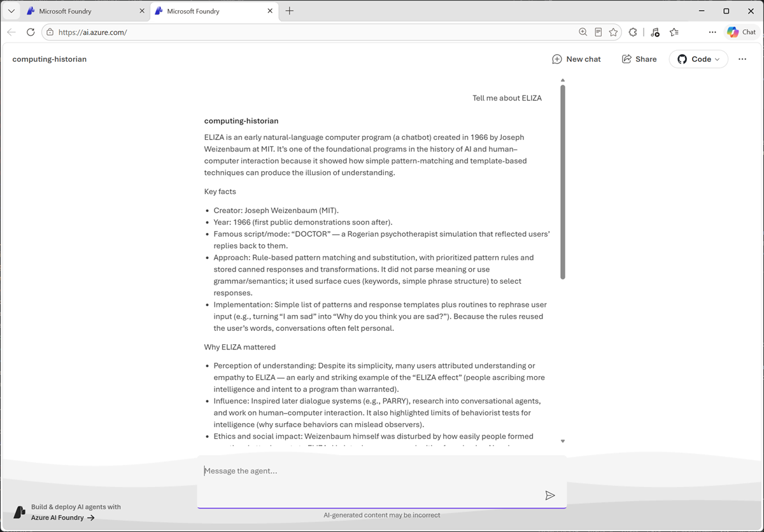
Task: View site information lock icon
Action: click(50, 32)
